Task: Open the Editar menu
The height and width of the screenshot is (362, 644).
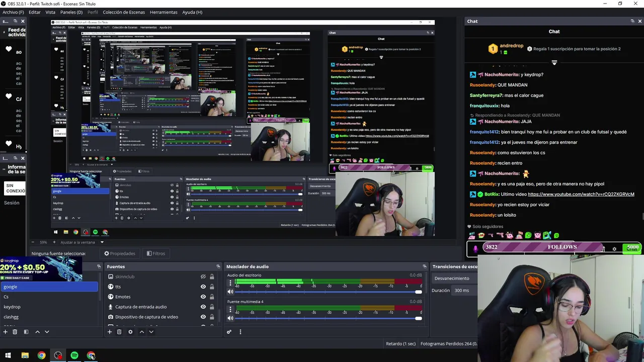Action: [35, 12]
